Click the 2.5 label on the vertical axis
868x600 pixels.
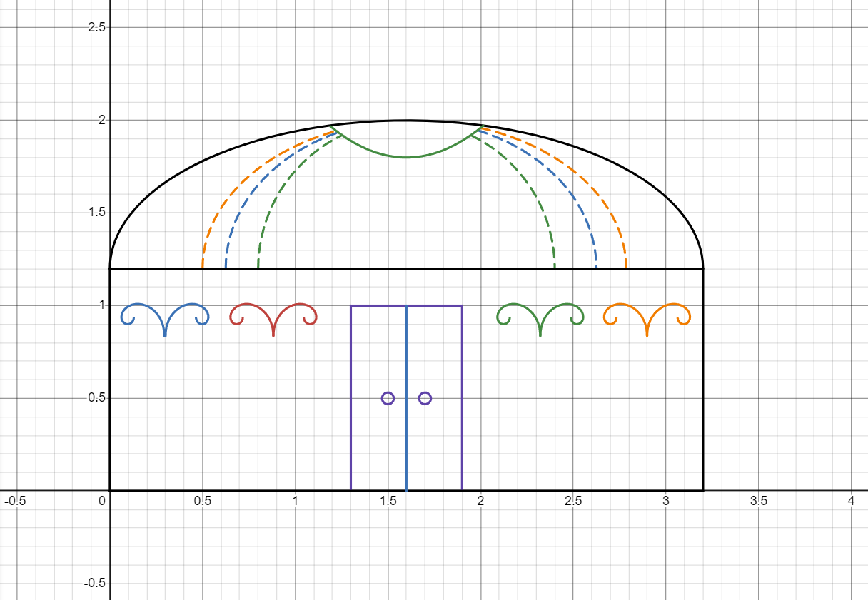pyautogui.click(x=96, y=27)
